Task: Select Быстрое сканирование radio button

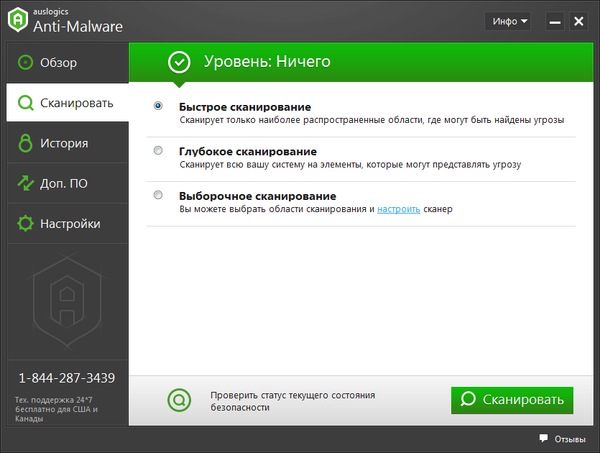Action: [158, 105]
